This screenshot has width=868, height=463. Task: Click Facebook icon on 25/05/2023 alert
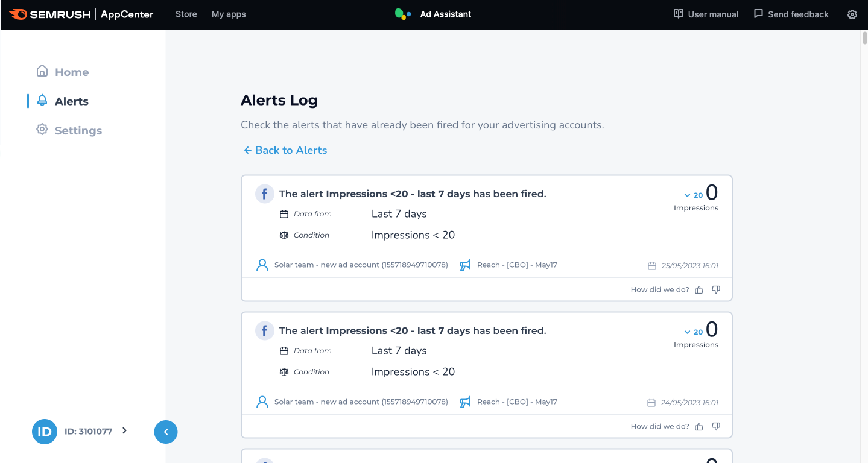coord(264,194)
